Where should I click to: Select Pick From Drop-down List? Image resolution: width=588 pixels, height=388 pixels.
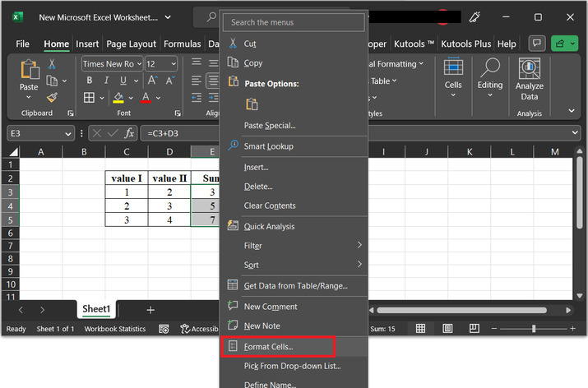(294, 366)
